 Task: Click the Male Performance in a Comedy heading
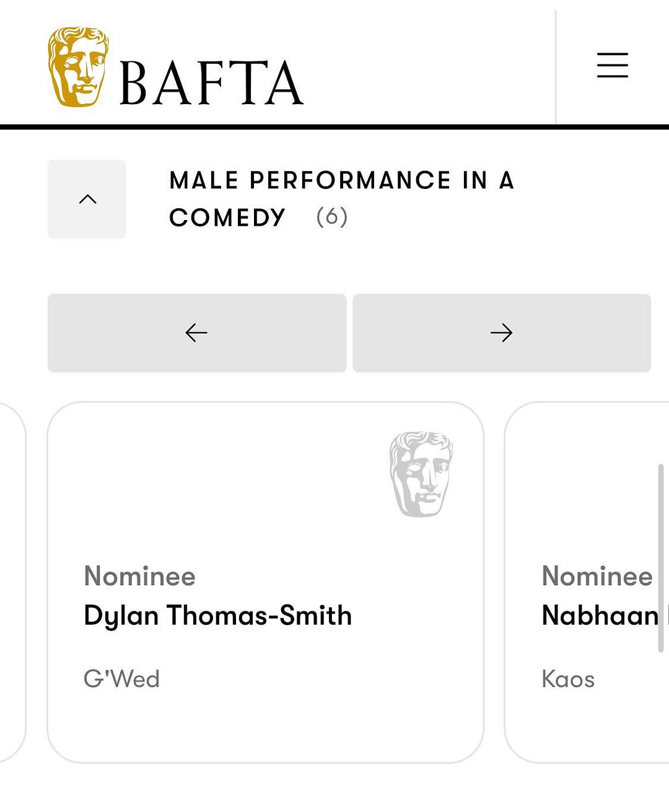pos(341,180)
